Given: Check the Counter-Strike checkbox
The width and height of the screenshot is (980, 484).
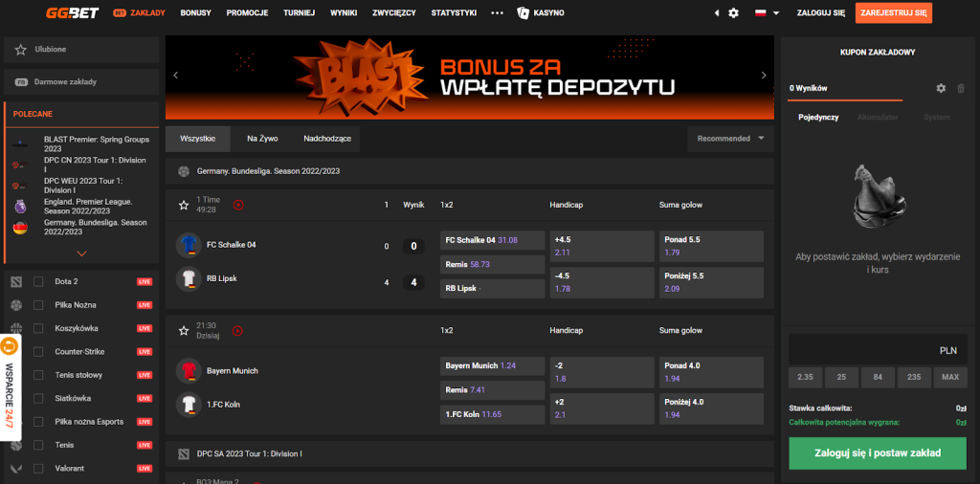Looking at the screenshot, I should tap(38, 352).
